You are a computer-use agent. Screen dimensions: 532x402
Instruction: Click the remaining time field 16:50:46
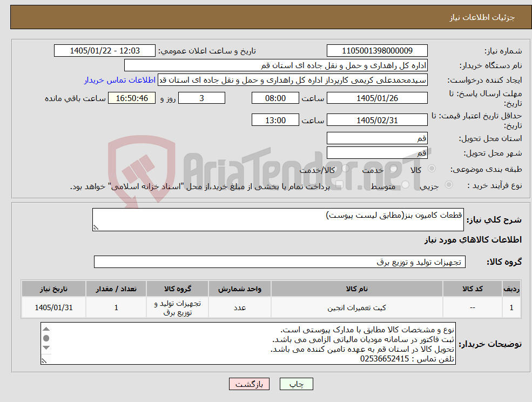pyautogui.click(x=132, y=98)
